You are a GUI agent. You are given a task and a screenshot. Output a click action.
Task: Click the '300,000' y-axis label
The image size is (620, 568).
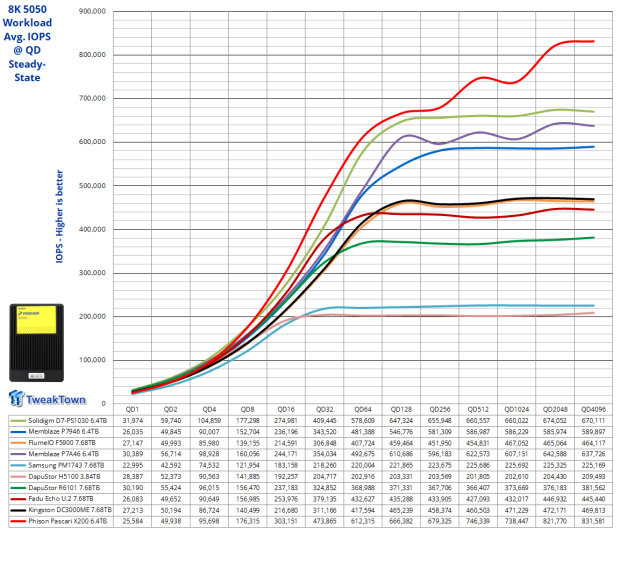(x=92, y=273)
